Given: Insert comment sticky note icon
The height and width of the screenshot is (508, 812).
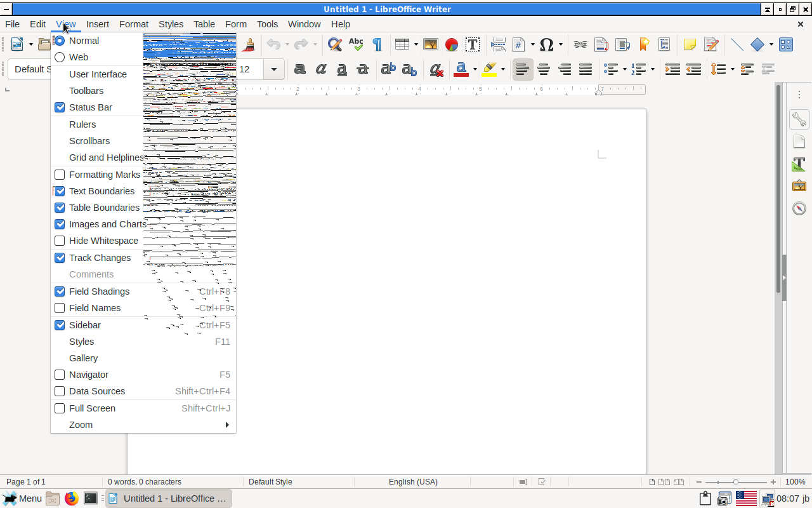Looking at the screenshot, I should click(690, 44).
